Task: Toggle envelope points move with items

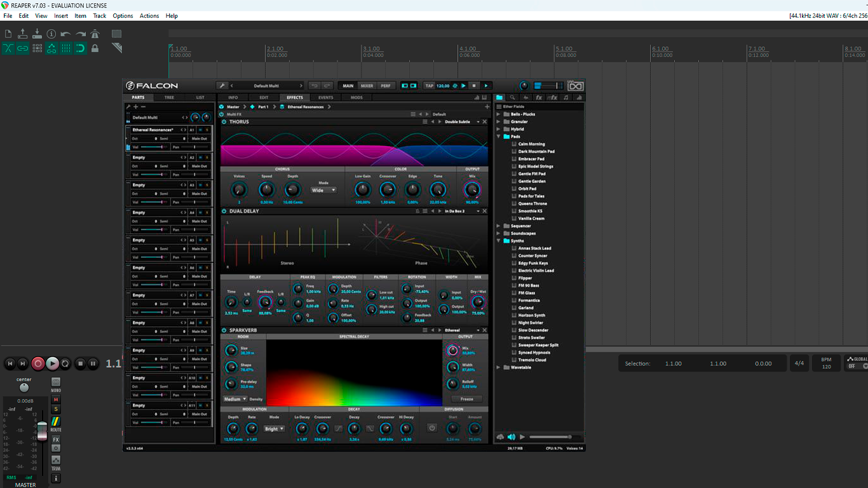Action: [x=51, y=48]
